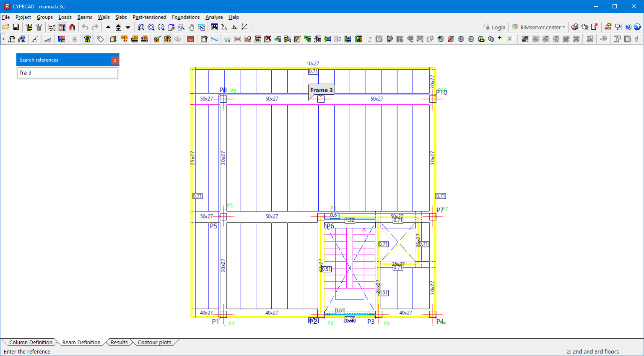644x356 pixels.
Task: Click the Open file folder icon
Action: [5, 27]
